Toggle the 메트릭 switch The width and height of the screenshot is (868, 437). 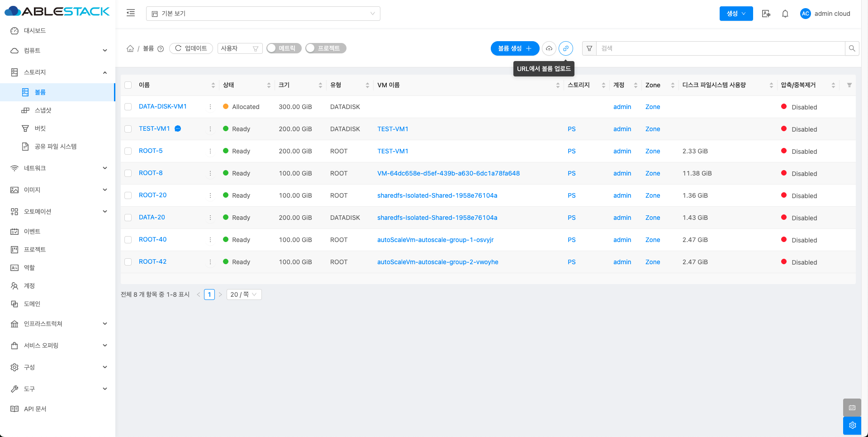[x=284, y=48]
